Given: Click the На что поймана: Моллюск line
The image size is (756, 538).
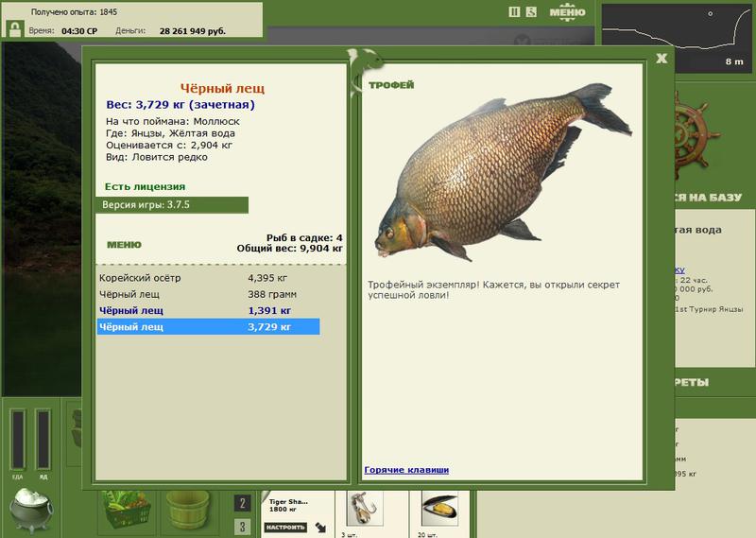Looking at the screenshot, I should tap(173, 122).
